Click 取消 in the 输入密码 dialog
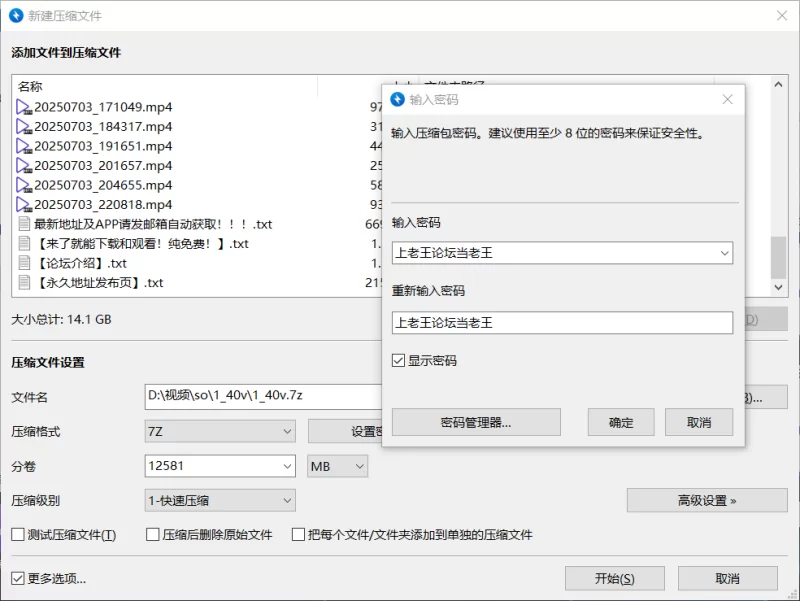Screen dimensions: 800x601 [x=699, y=422]
